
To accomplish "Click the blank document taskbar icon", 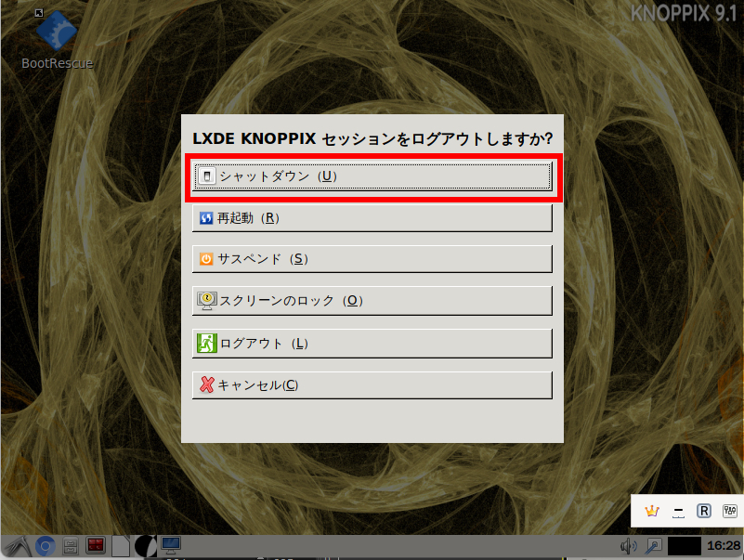I will click(x=121, y=546).
